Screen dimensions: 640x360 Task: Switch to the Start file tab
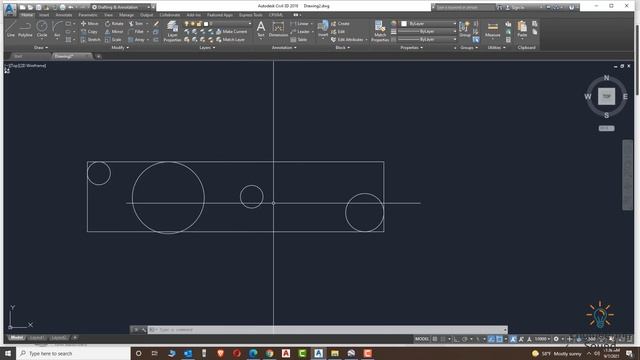click(x=18, y=56)
